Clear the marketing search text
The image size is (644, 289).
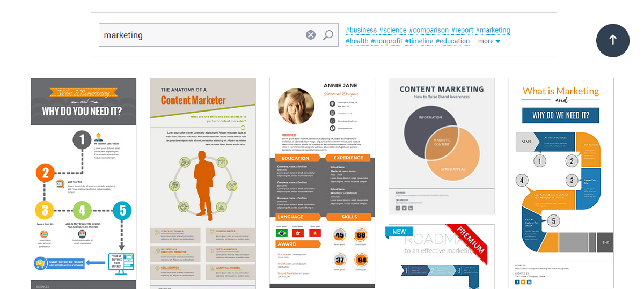pyautogui.click(x=311, y=35)
